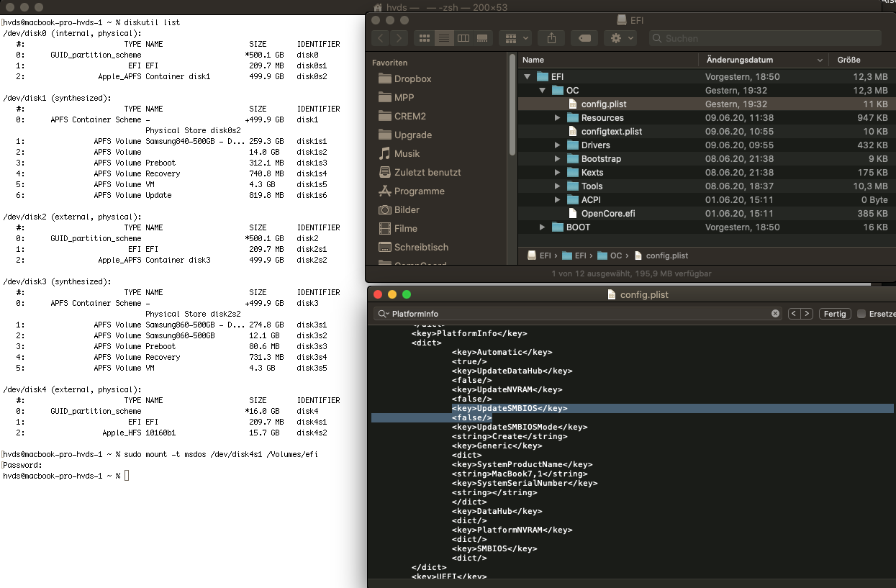Expand the BOOT folder
This screenshot has width=896, height=588.
[x=543, y=227]
